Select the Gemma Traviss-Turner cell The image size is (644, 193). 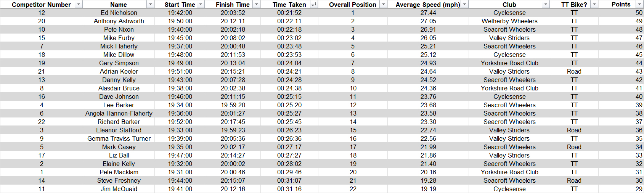(x=119, y=139)
